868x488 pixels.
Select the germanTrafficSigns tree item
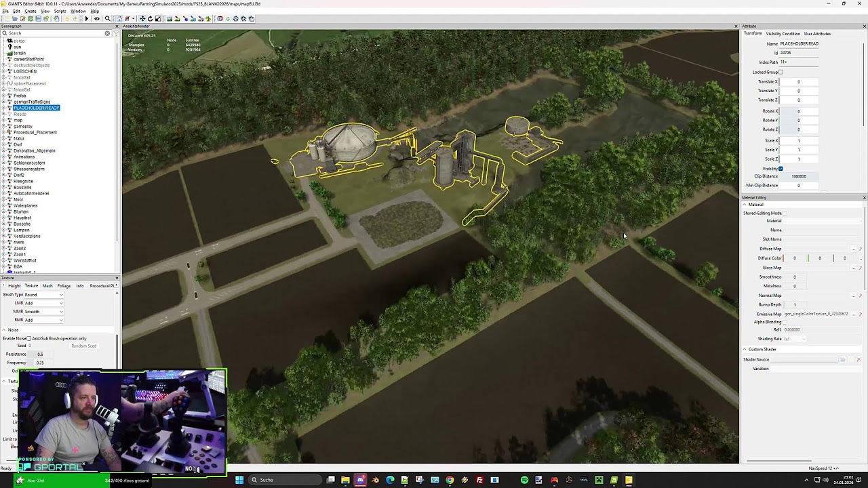pos(32,102)
